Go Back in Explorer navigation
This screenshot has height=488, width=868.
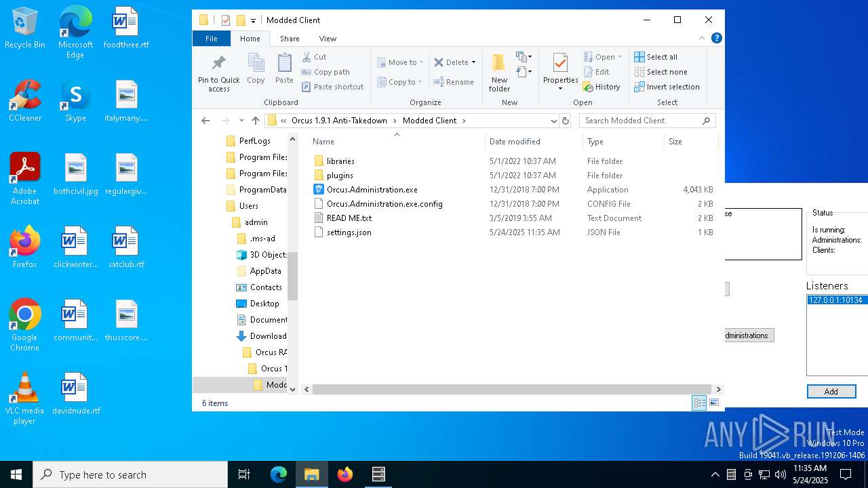205,121
